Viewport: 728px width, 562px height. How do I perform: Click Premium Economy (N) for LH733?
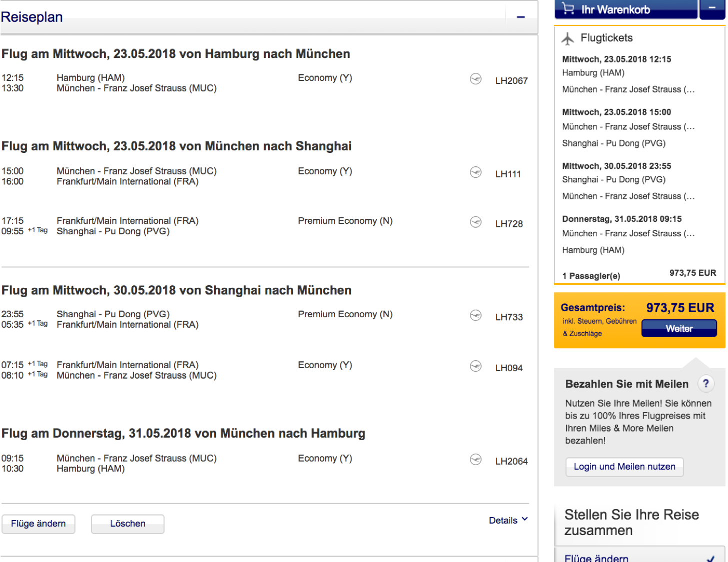click(x=345, y=314)
